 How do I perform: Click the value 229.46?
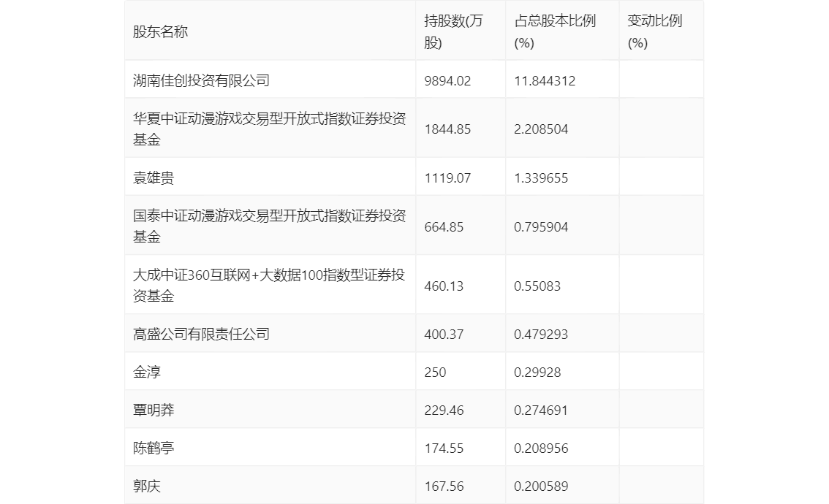point(444,411)
